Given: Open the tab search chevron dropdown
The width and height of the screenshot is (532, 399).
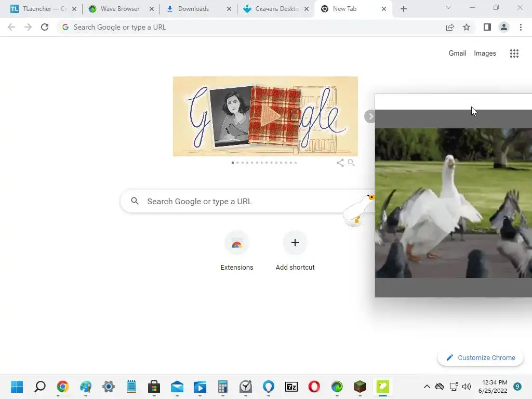Looking at the screenshot, I should coord(448,7).
